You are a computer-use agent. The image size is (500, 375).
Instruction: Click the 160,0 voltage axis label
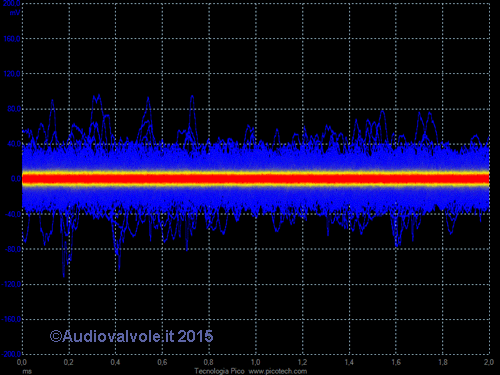[x=12, y=39]
